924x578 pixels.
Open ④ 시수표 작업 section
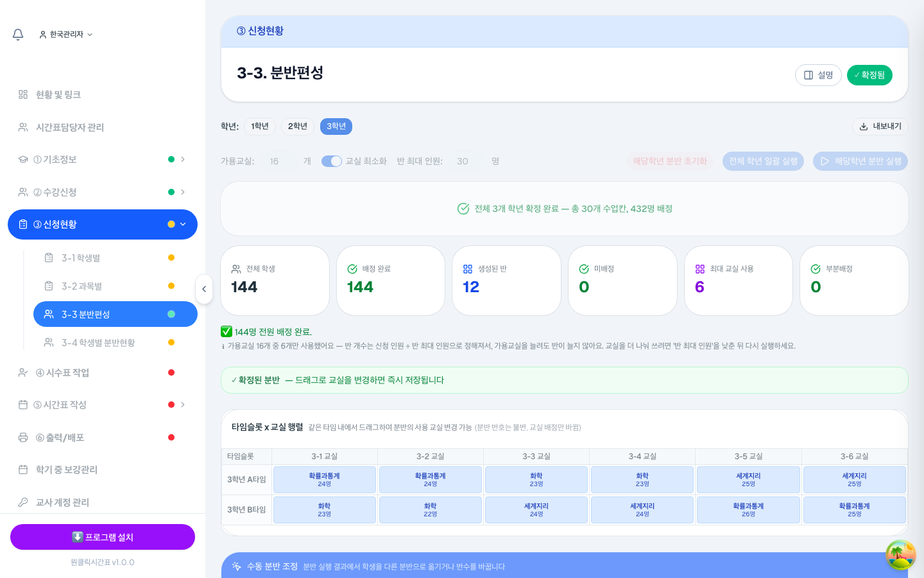[103, 372]
